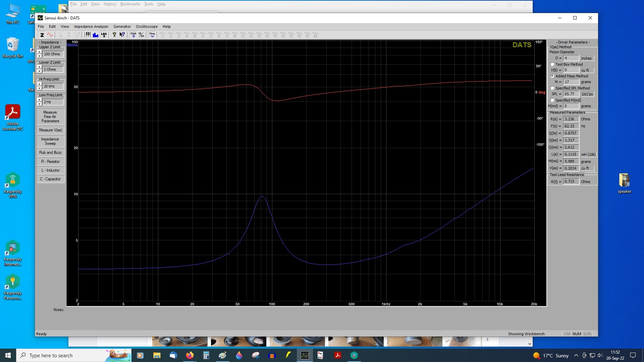Click the piston diameter D input field
The width and height of the screenshot is (644, 362).
(x=571, y=58)
